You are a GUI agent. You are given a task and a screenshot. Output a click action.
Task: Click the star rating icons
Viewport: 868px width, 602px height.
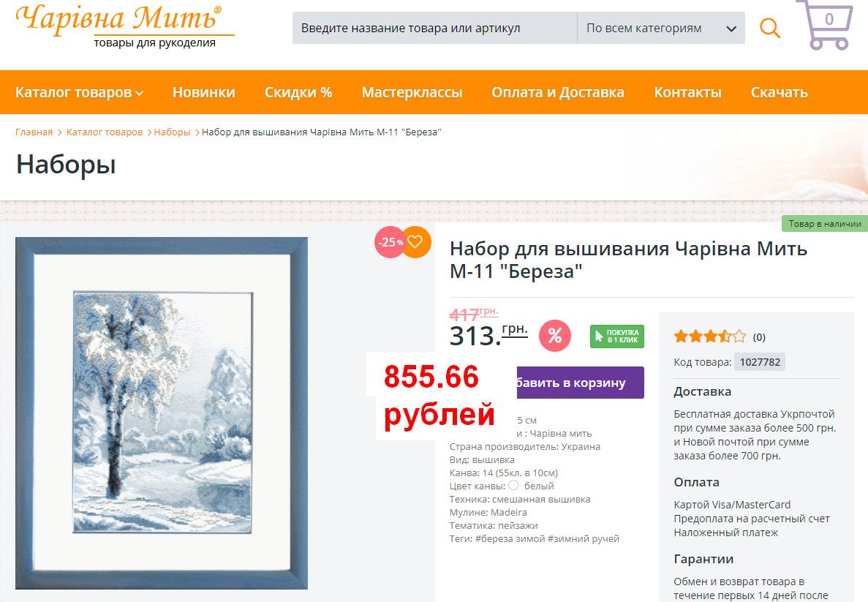709,336
